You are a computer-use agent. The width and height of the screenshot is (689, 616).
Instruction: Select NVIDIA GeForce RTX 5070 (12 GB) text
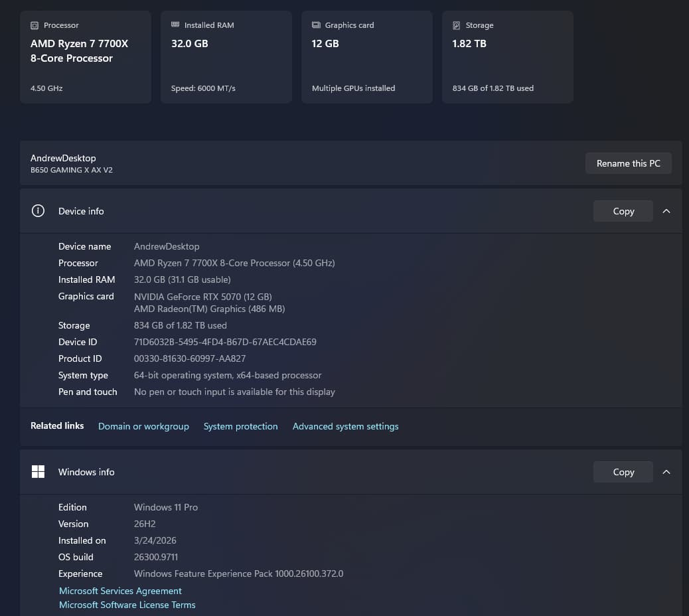[x=203, y=297]
